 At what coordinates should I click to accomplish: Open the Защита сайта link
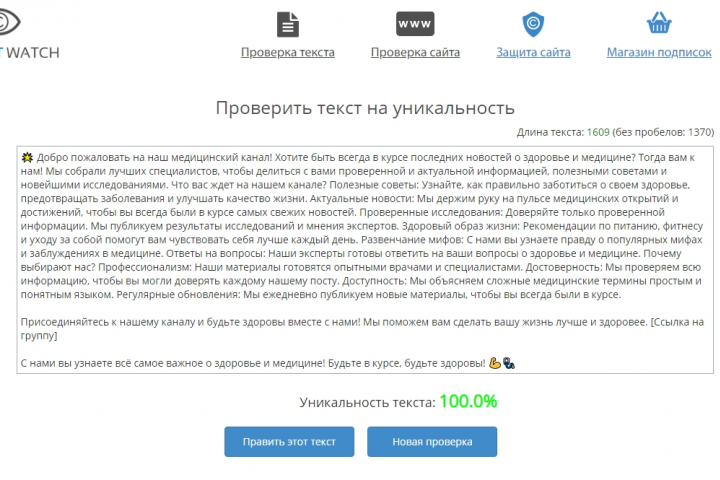[533, 52]
